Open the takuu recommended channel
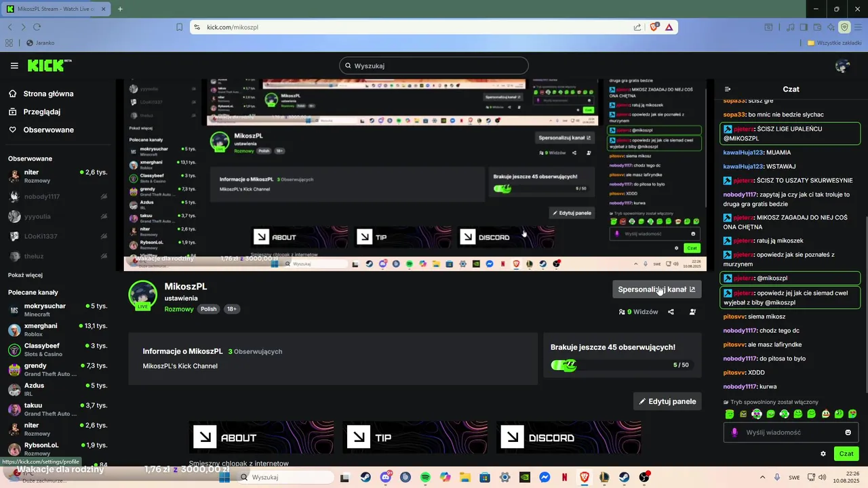The height and width of the screenshot is (488, 868). (57, 409)
